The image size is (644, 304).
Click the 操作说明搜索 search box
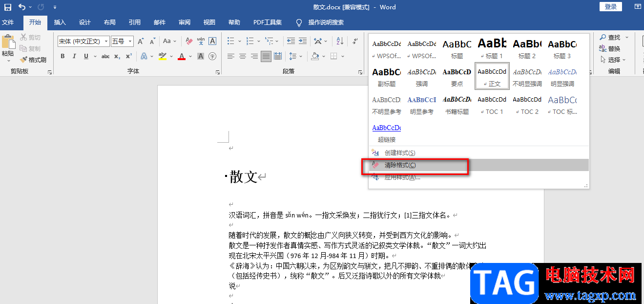[326, 22]
